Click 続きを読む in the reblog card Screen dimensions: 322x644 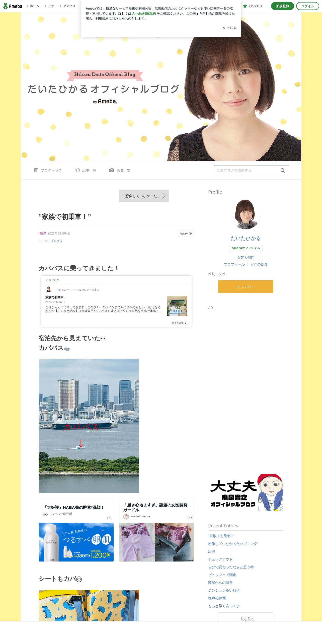click(x=179, y=323)
